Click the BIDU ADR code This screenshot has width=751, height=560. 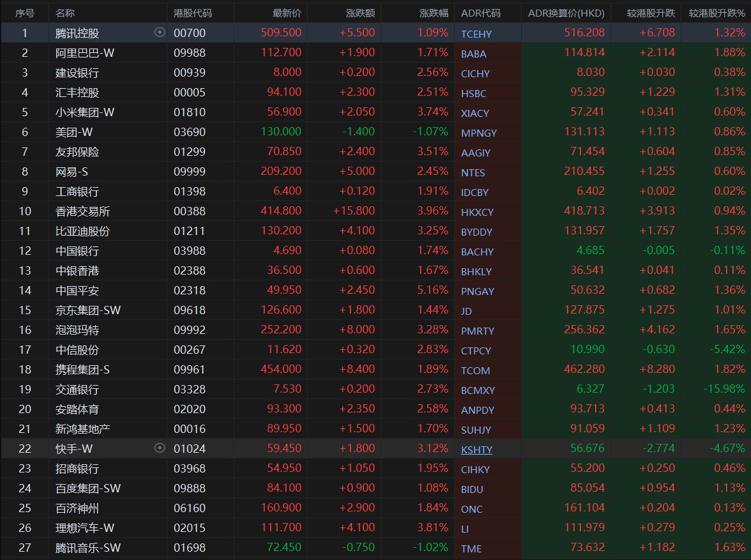[472, 489]
